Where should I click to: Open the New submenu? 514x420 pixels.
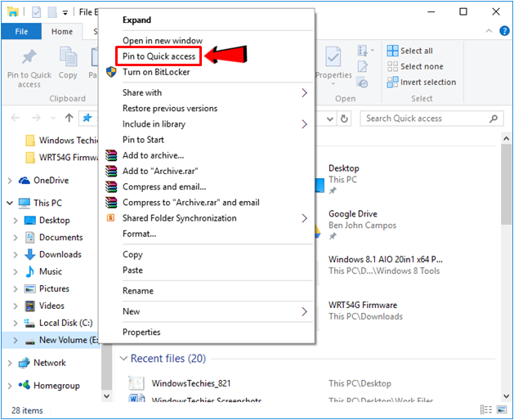208,311
